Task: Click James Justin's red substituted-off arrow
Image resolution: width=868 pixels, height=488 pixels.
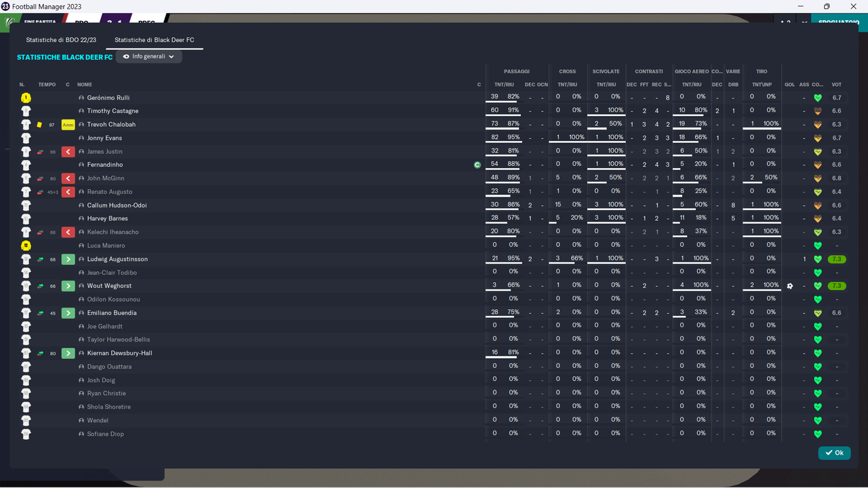Action: pos(68,152)
